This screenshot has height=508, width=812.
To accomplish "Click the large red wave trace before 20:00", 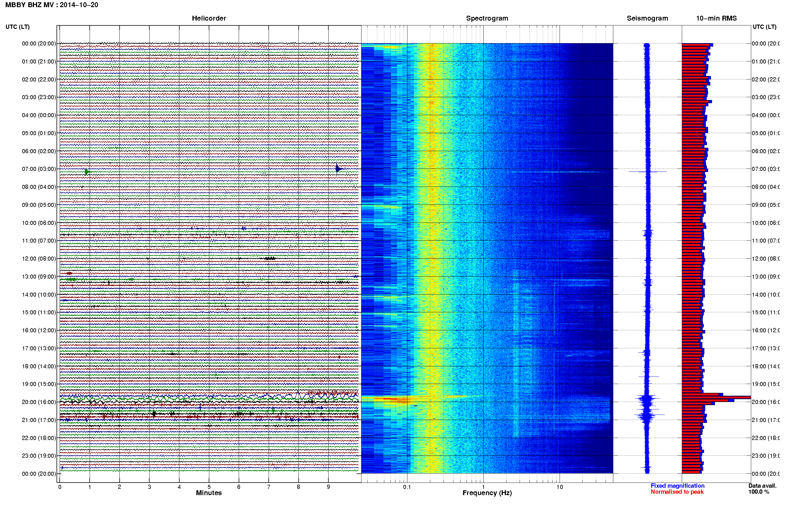I will pyautogui.click(x=333, y=393).
